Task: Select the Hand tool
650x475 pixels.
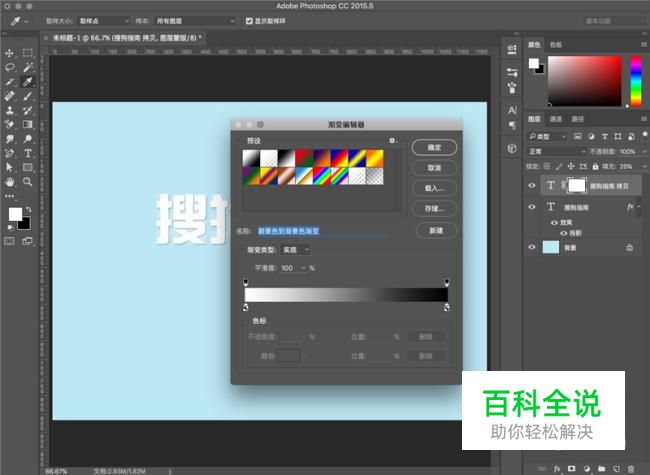Action: point(10,182)
